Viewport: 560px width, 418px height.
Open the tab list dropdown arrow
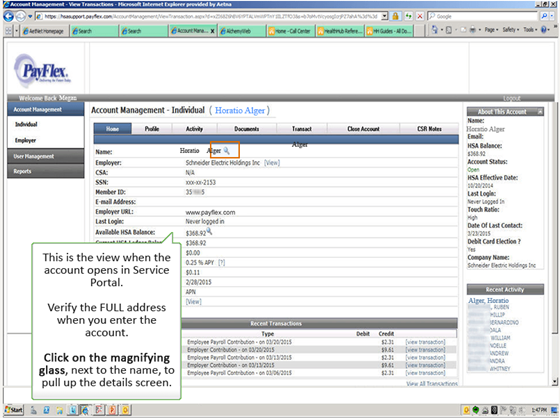point(16,31)
